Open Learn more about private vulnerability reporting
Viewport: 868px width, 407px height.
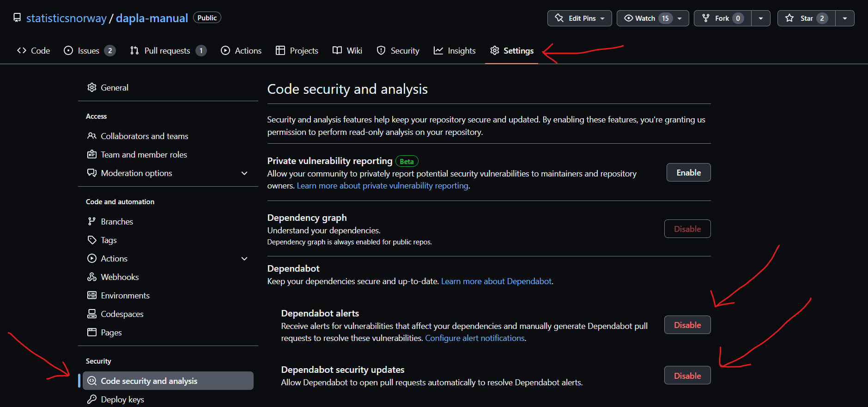382,186
